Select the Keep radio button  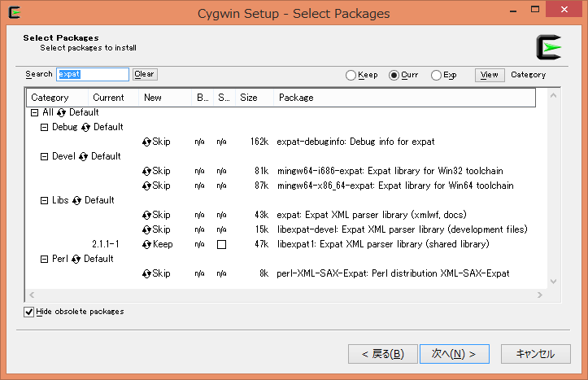351,75
